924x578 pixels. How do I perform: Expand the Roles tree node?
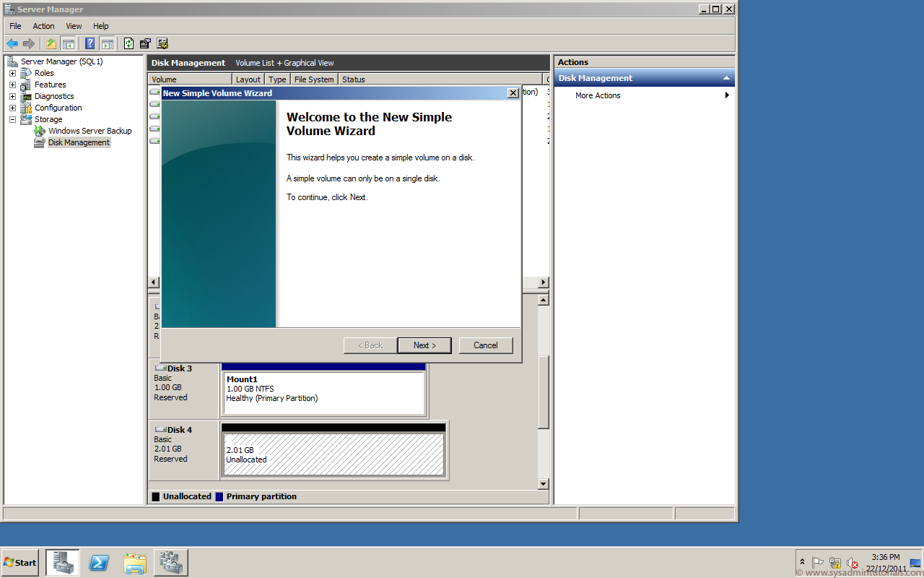click(x=12, y=73)
